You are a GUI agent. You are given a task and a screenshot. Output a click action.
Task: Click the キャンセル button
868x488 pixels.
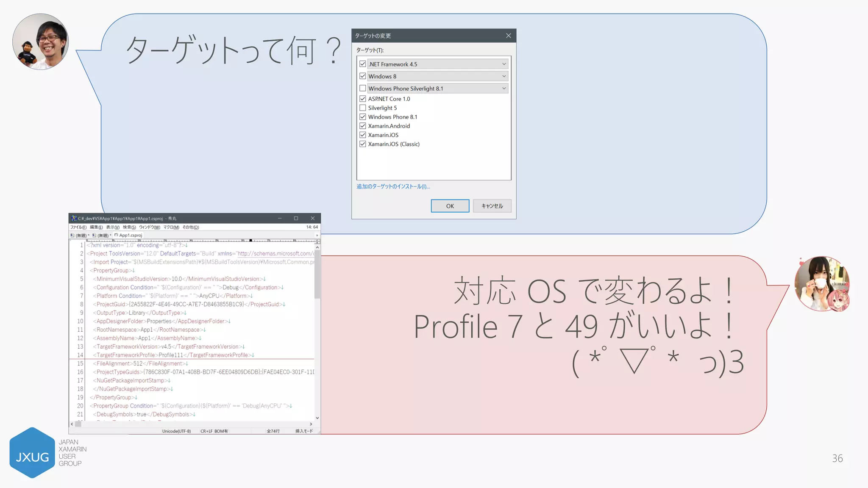pyautogui.click(x=492, y=206)
